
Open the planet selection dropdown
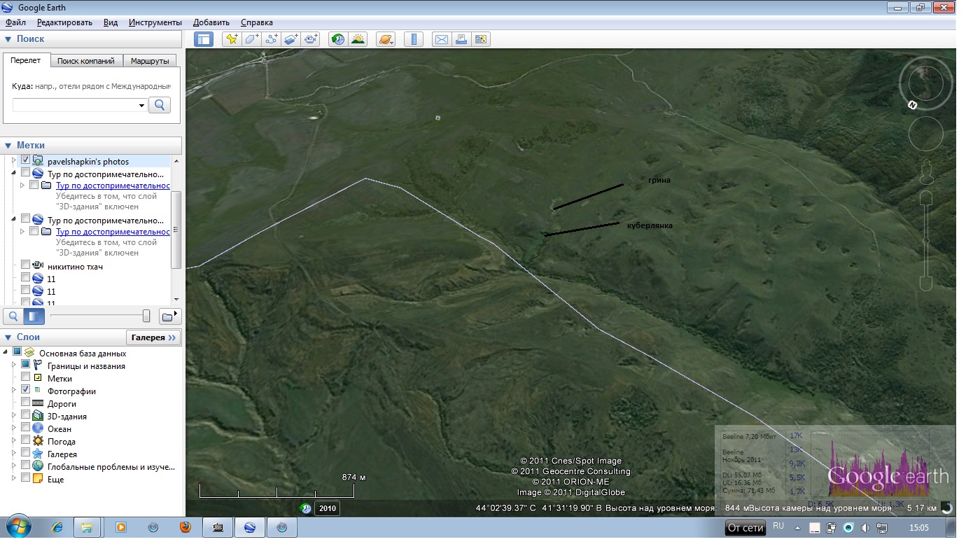(x=386, y=39)
